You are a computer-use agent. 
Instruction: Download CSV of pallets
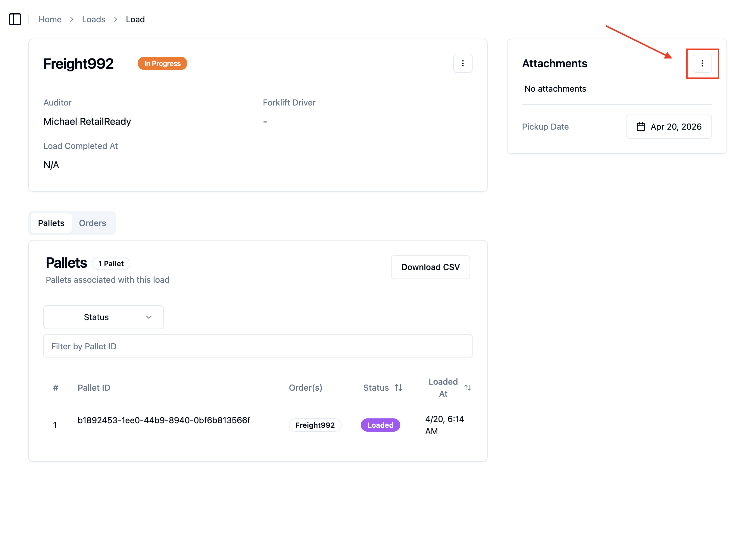[x=430, y=267]
